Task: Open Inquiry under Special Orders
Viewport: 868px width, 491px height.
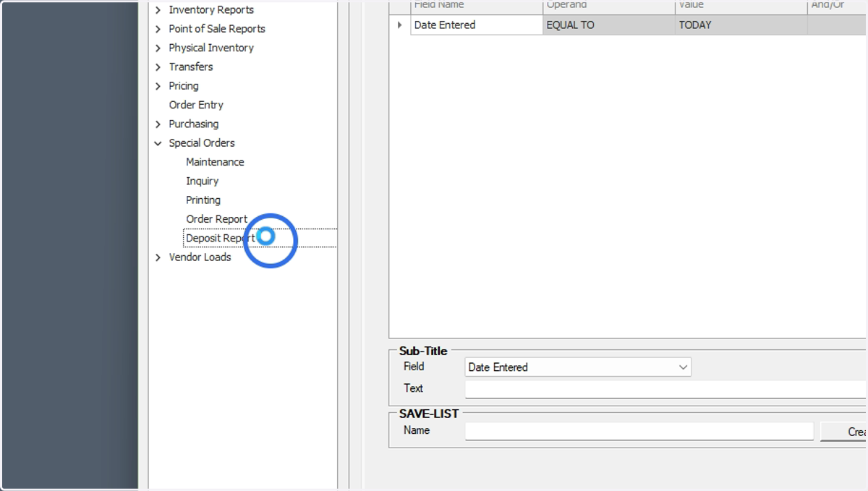Action: pos(202,182)
